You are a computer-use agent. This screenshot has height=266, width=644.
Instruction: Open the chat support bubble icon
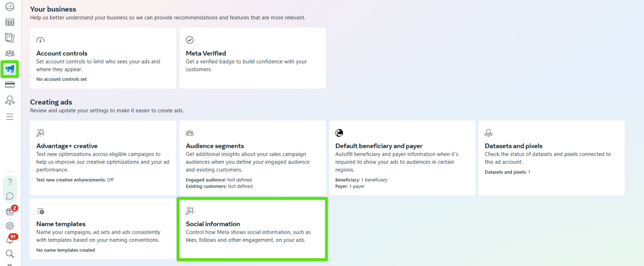[x=9, y=196]
